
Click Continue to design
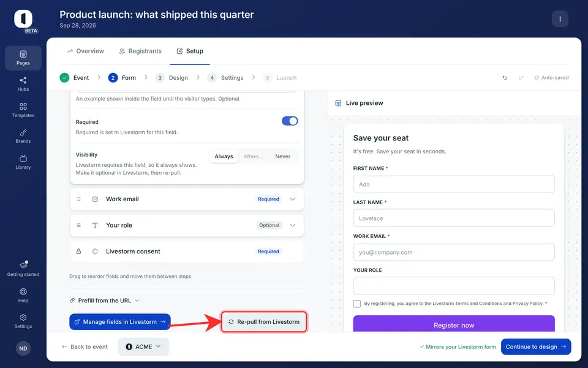(x=536, y=347)
